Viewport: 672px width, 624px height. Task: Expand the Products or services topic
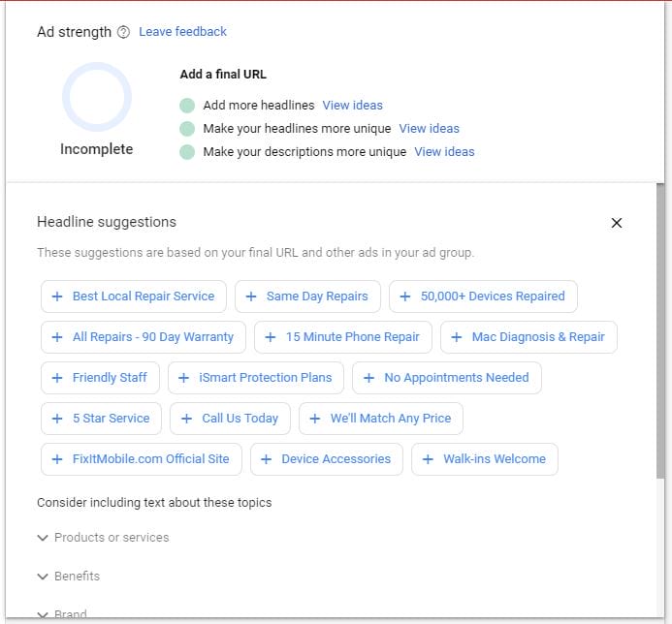104,538
